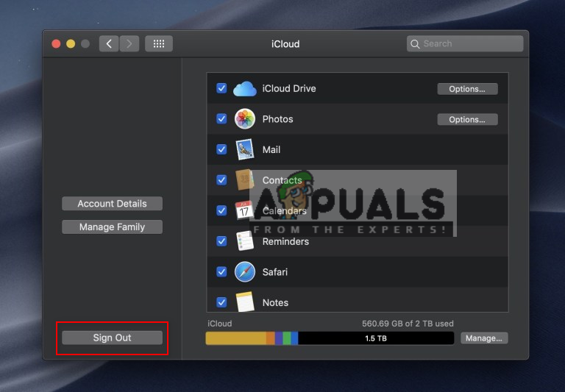The image size is (565, 392).
Task: Click the Calendars app icon
Action: [244, 210]
